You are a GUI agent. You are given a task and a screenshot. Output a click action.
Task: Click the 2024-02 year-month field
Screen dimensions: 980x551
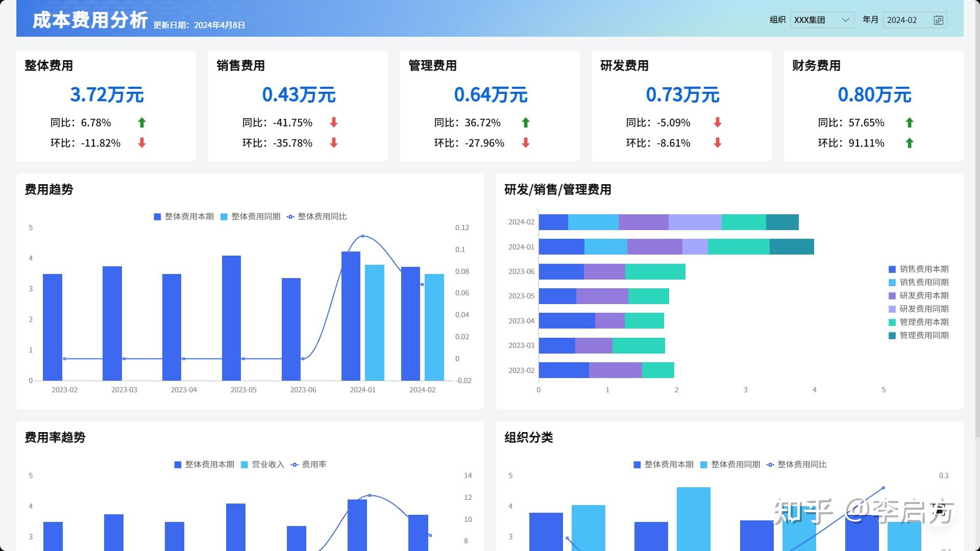915,20
